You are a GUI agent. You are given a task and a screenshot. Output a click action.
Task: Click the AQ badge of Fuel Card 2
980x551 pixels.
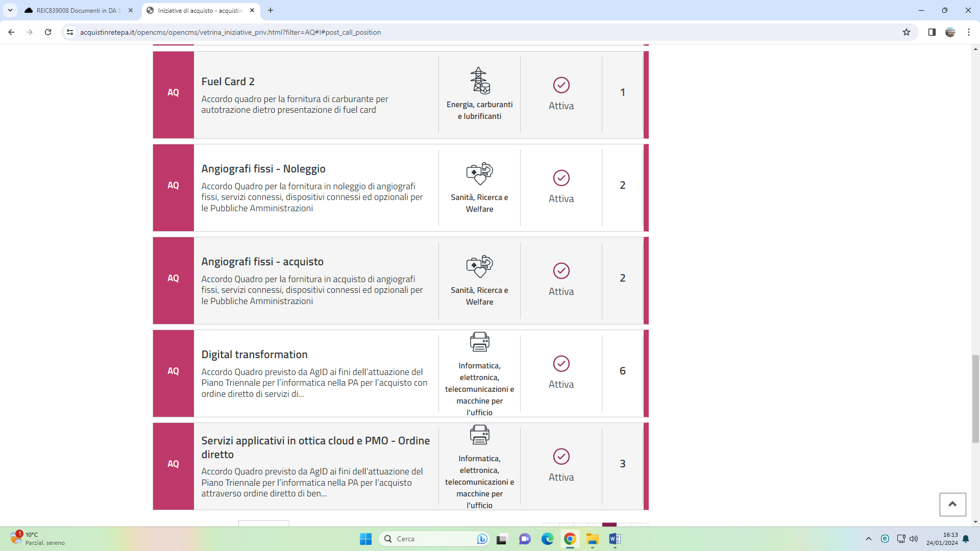[x=173, y=93]
